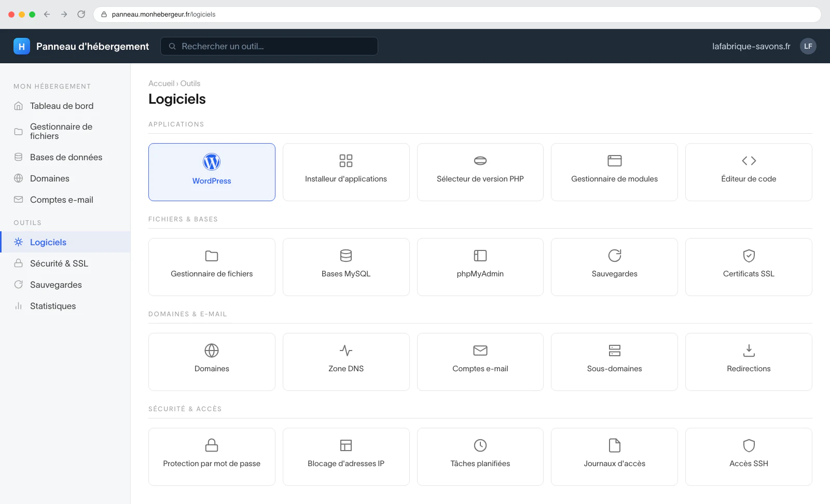The width and height of the screenshot is (830, 504).
Task: Open the Domaines tile with globe icon
Action: (212, 362)
